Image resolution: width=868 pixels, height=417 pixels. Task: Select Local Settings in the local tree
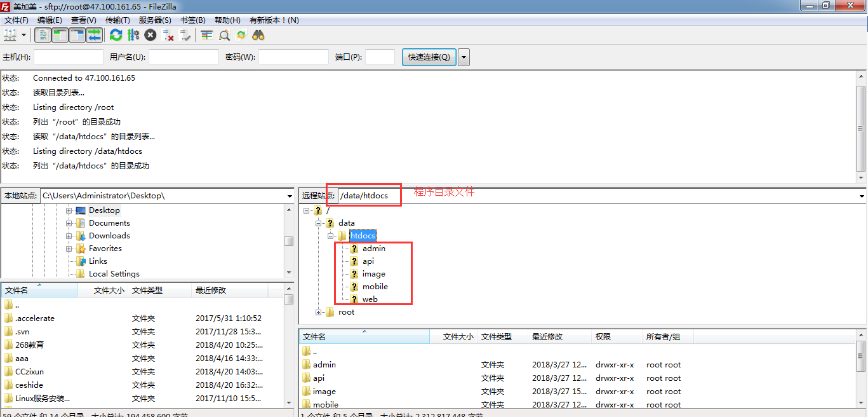114,274
